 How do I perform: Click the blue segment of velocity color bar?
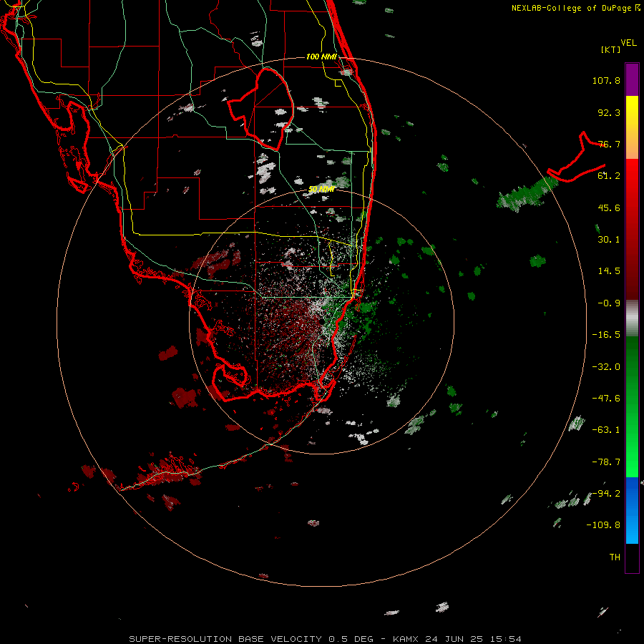(632, 510)
